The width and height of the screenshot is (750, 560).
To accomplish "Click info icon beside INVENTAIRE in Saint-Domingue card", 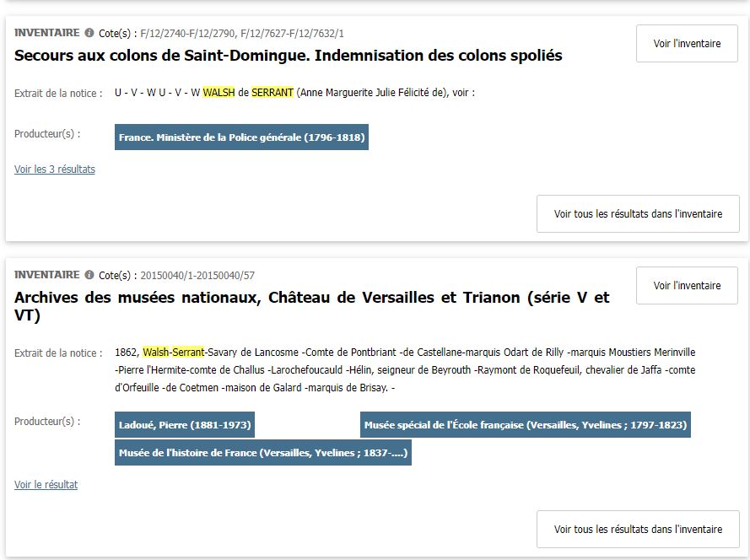I will click(x=89, y=33).
